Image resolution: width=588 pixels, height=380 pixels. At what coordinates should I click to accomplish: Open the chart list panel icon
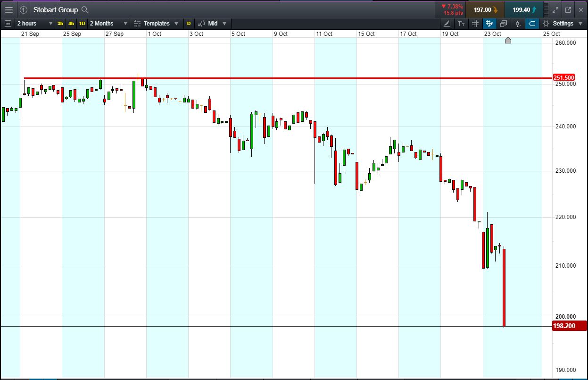8,23
